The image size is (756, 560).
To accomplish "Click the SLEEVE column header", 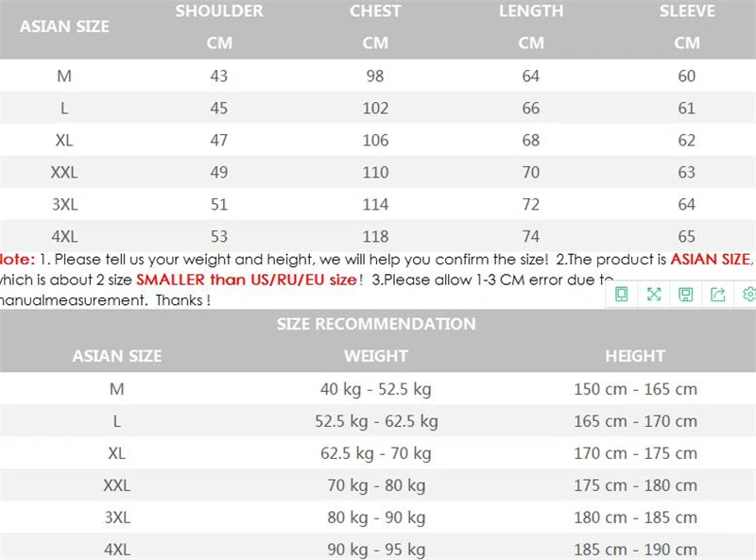I will (687, 11).
